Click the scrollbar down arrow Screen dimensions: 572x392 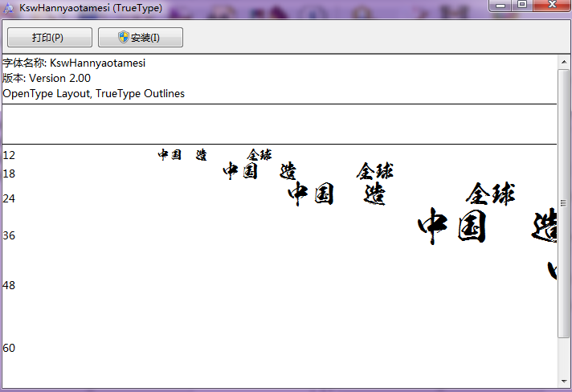[x=564, y=383]
